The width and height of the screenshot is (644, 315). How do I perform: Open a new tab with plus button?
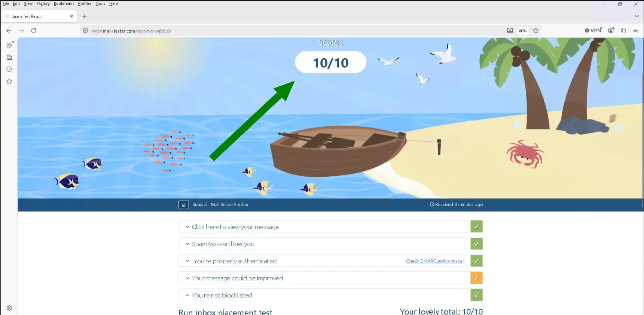[85, 16]
